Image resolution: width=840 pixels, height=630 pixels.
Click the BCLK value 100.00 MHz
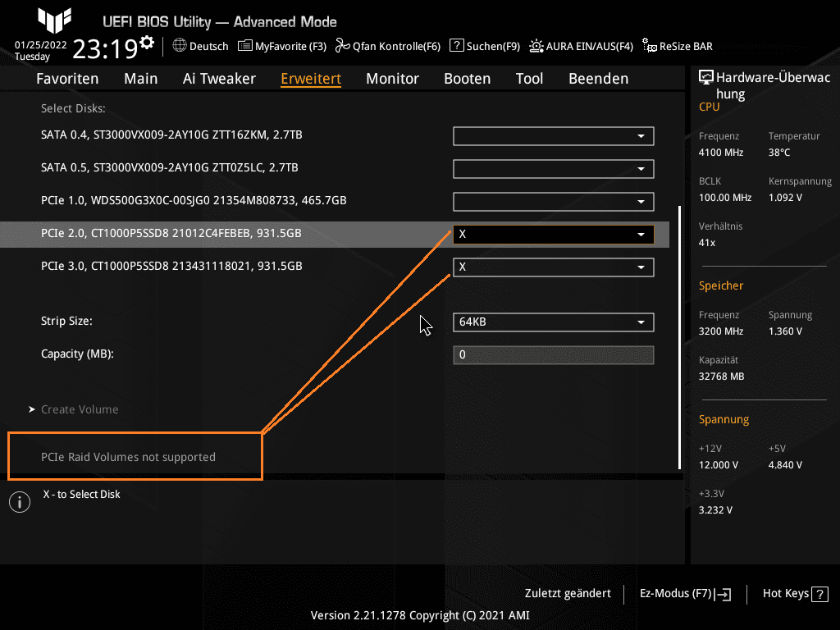(725, 197)
